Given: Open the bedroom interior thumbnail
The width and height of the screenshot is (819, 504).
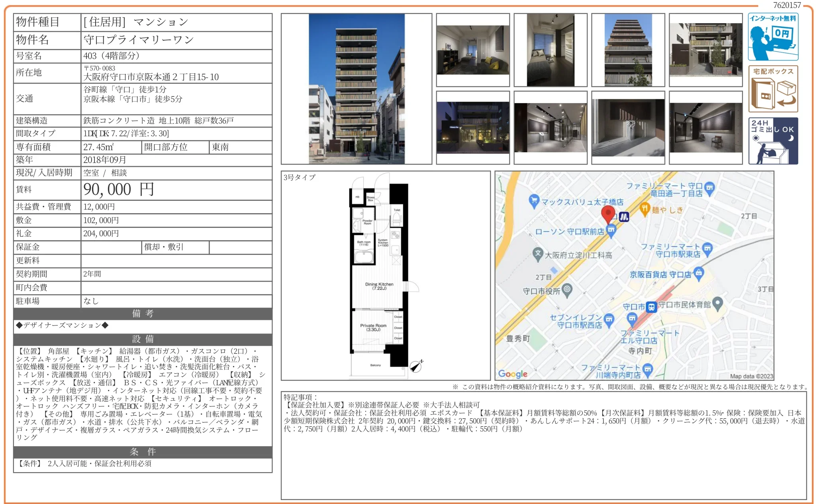Looking at the screenshot, I should point(550,50).
